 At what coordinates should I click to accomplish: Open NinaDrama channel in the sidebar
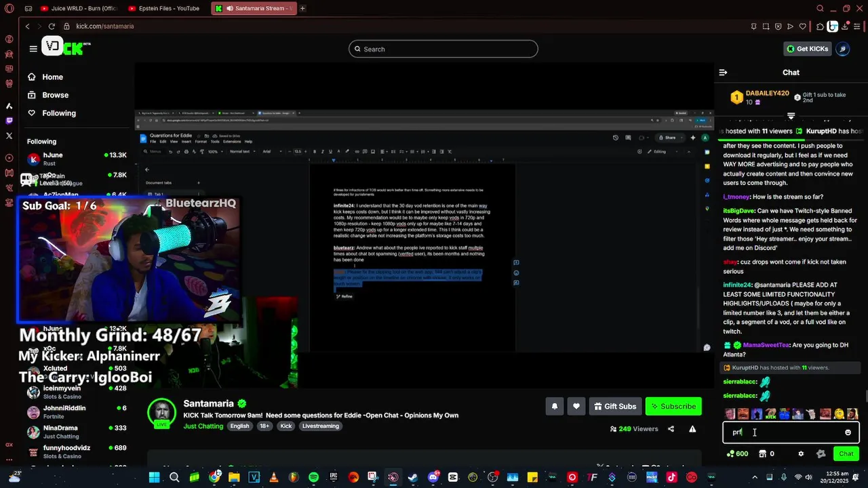click(x=77, y=432)
